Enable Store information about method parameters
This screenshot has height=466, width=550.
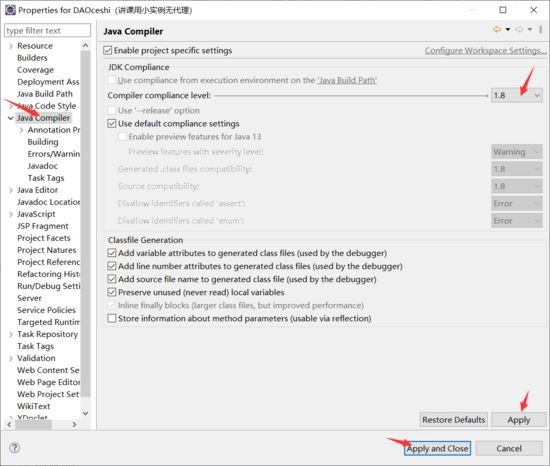(x=112, y=318)
